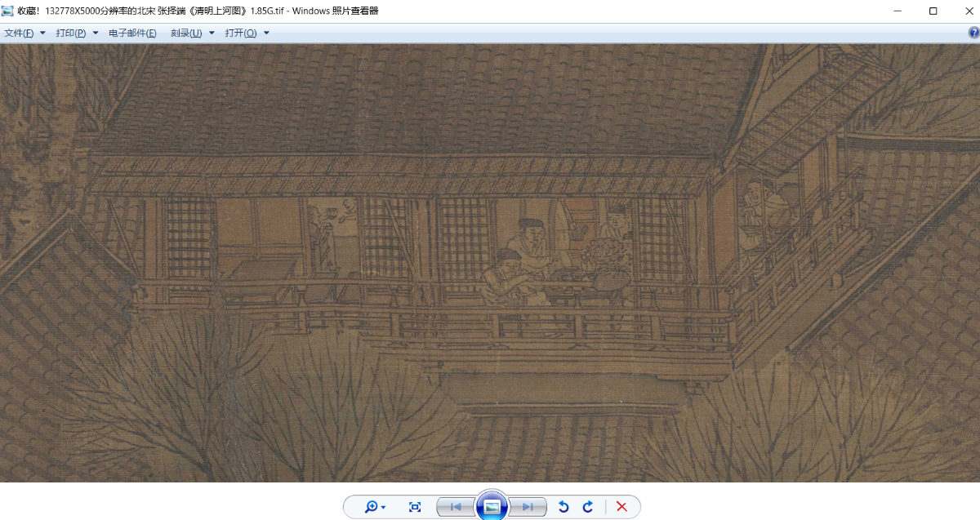This screenshot has height=520, width=980.
Task: Expand the 打开(O) dropdown arrow
Action: tap(266, 33)
